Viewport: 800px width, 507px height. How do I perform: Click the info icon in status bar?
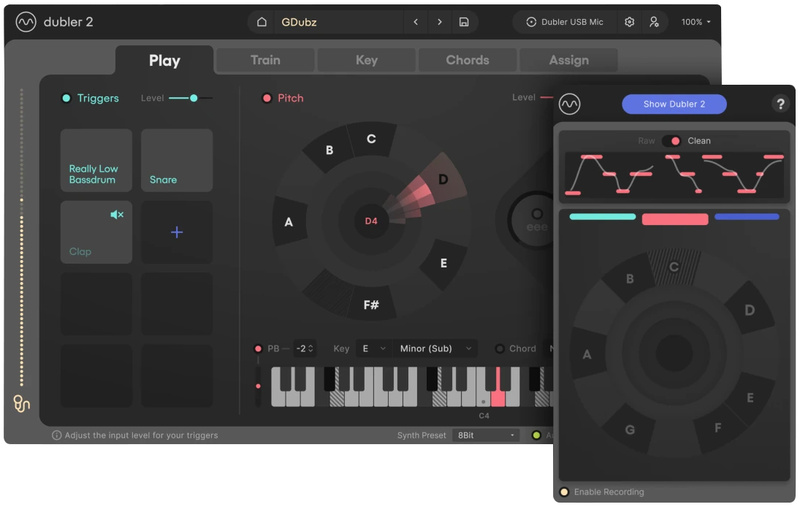click(57, 435)
